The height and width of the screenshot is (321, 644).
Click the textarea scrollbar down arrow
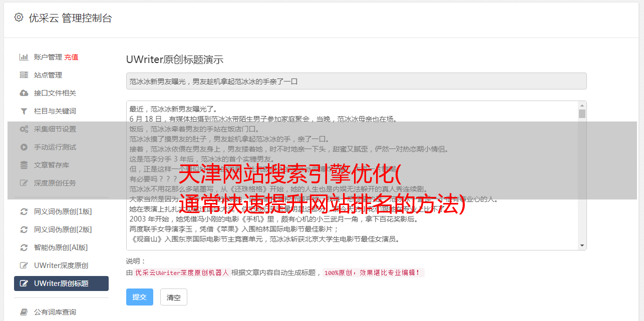582,245
